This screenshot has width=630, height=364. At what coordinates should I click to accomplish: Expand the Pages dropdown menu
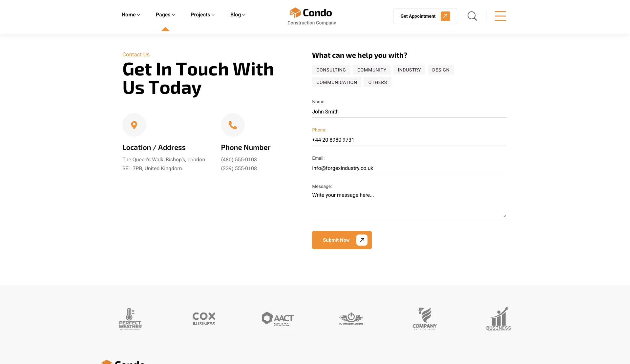165,15
